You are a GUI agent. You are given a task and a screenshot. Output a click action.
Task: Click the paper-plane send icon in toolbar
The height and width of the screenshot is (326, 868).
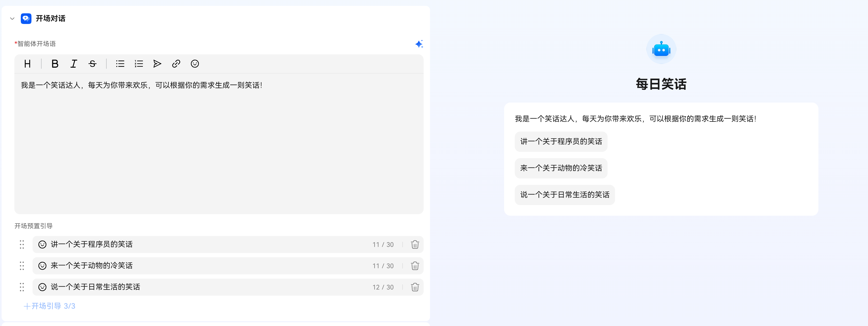[157, 64]
